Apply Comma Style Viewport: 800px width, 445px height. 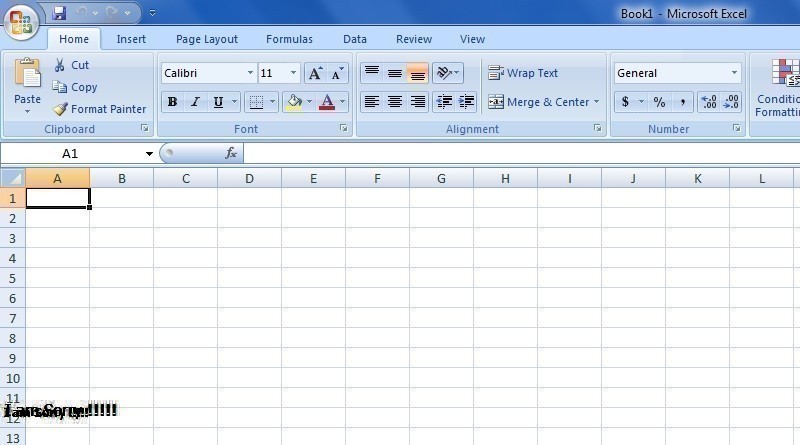(x=682, y=102)
